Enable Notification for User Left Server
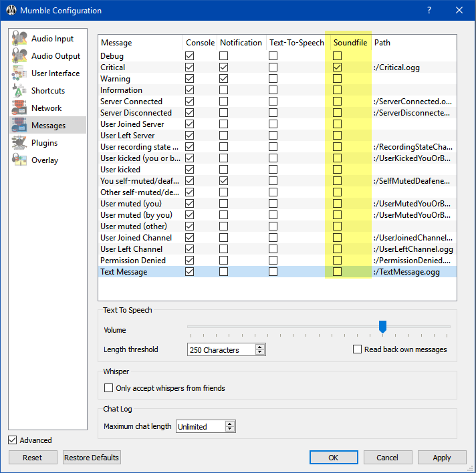This screenshot has height=473, width=476. pyautogui.click(x=223, y=136)
